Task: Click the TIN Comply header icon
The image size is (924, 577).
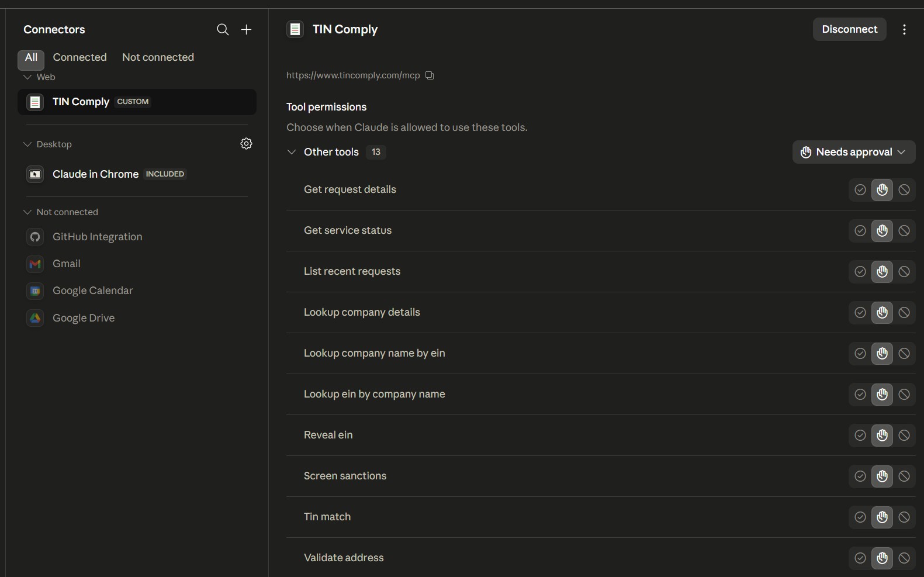Action: tap(295, 29)
